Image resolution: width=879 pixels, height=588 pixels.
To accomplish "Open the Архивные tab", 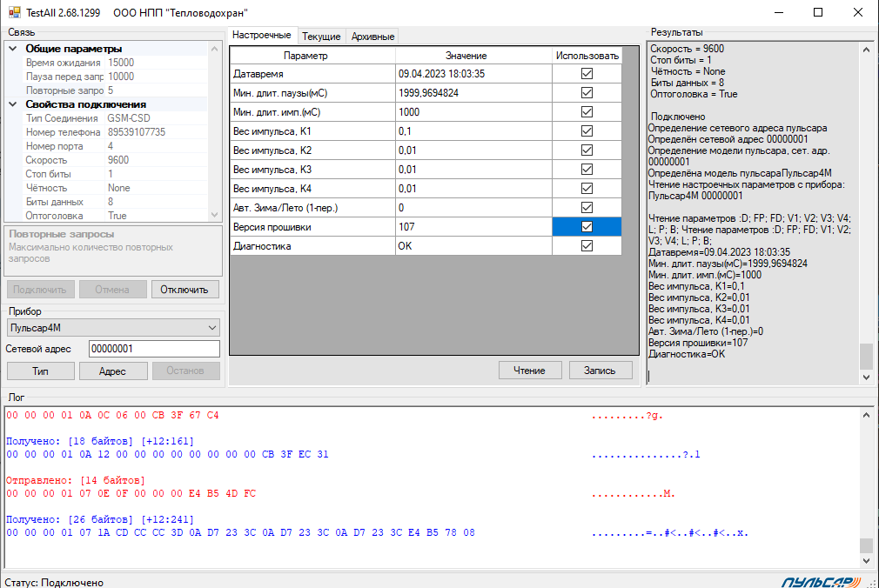I will click(372, 37).
